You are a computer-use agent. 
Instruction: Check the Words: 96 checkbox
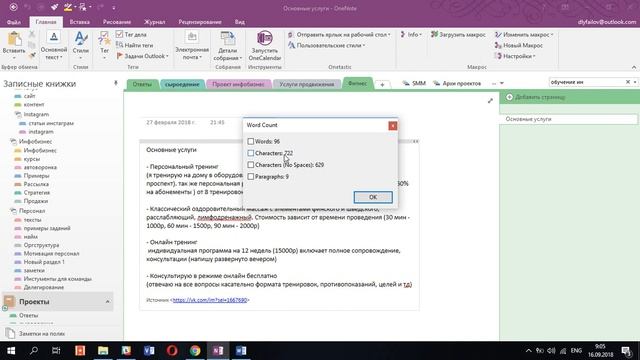pos(251,141)
